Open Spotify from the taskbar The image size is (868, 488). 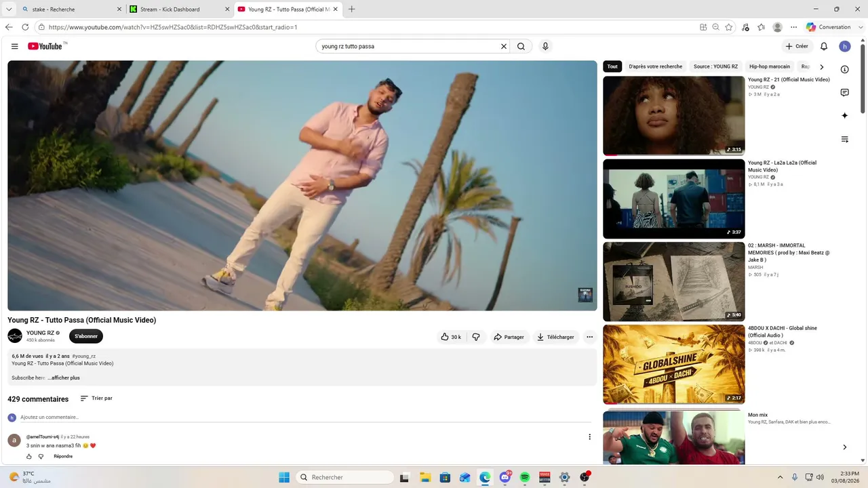point(524,477)
